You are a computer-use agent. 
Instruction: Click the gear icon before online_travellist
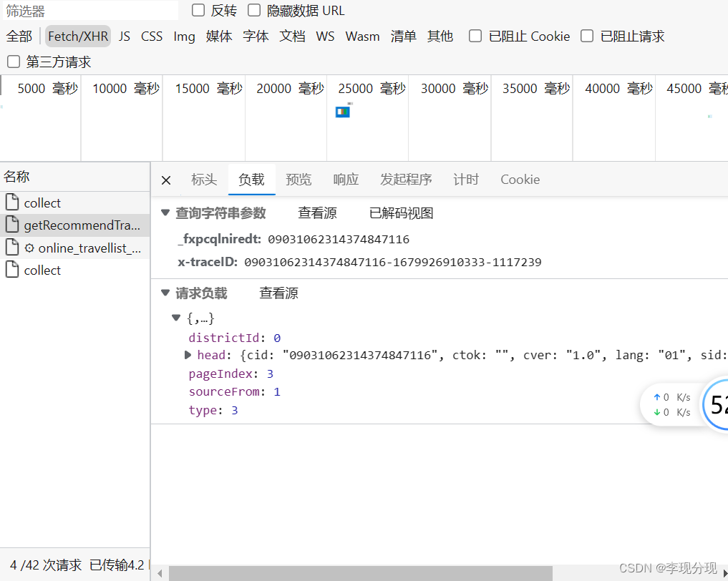pos(29,248)
